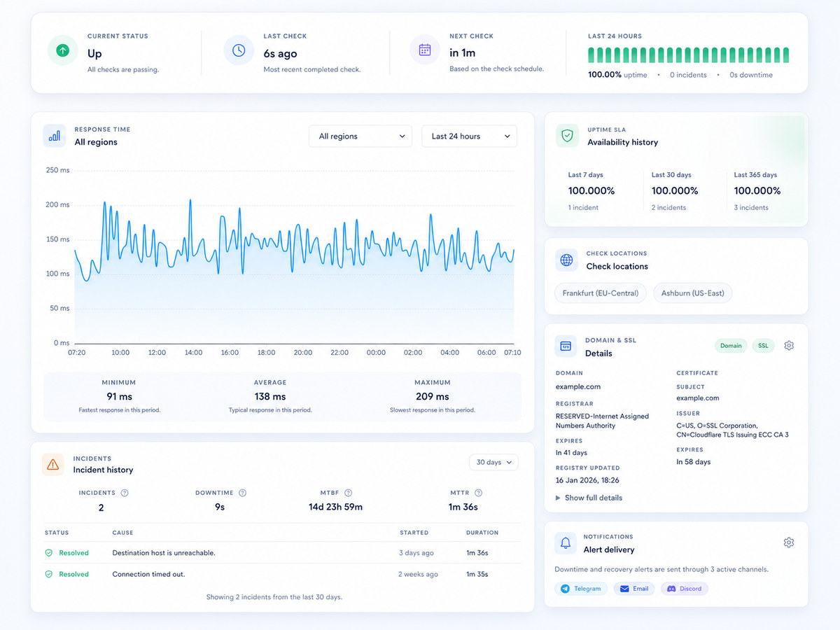Click 'Connection timed out.' cause
840x630 pixels.
point(148,574)
